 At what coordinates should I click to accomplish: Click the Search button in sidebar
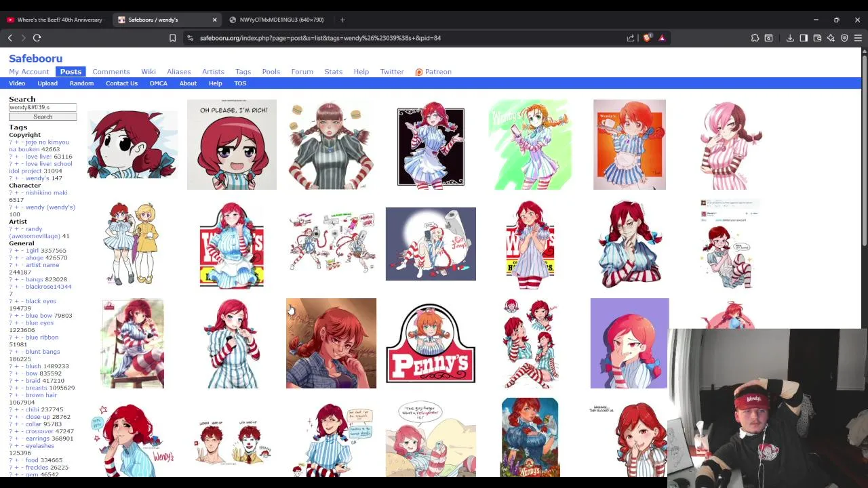click(x=43, y=117)
